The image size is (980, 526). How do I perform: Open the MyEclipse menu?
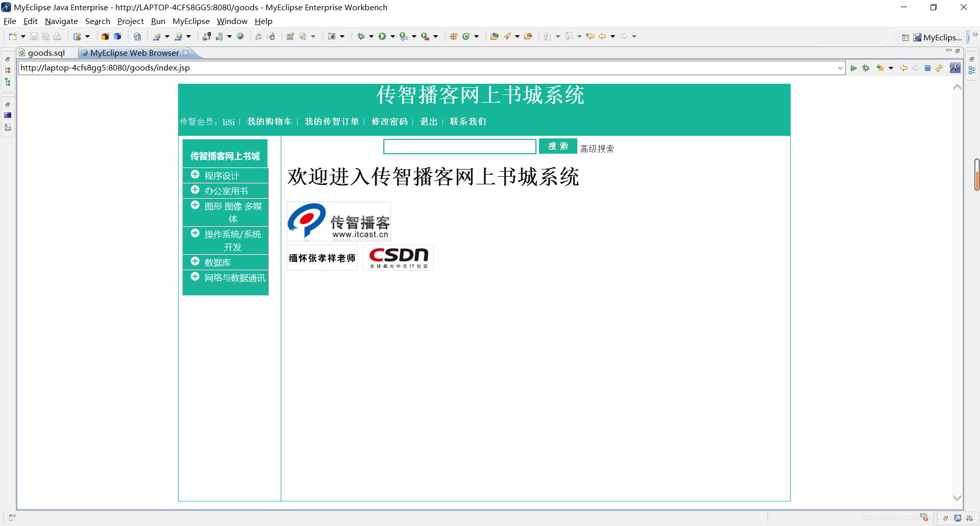pyautogui.click(x=191, y=21)
